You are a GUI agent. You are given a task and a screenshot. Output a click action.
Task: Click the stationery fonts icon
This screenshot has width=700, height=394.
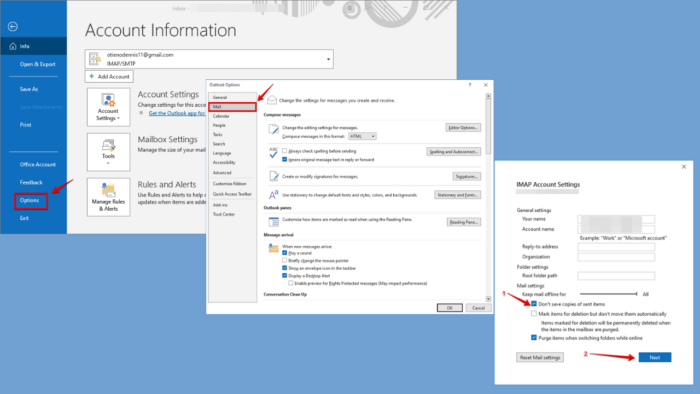tap(273, 195)
